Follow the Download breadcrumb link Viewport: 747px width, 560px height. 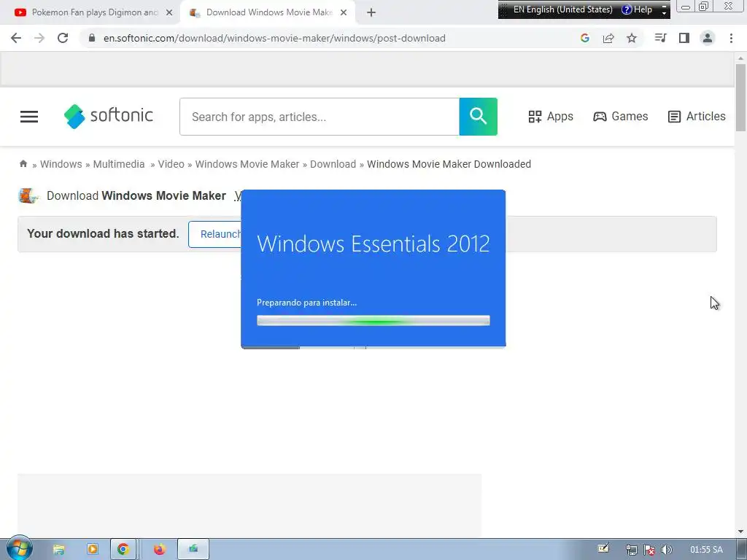[333, 164]
